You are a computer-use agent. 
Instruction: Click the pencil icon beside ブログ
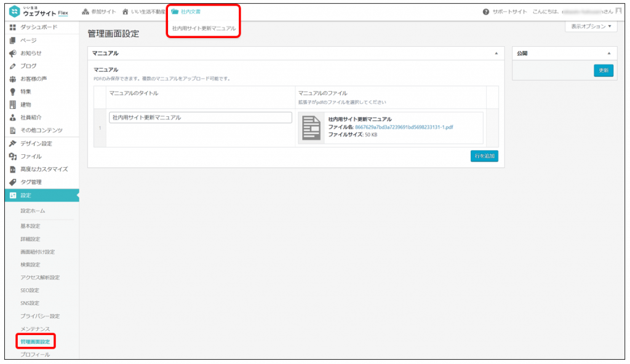click(12, 66)
